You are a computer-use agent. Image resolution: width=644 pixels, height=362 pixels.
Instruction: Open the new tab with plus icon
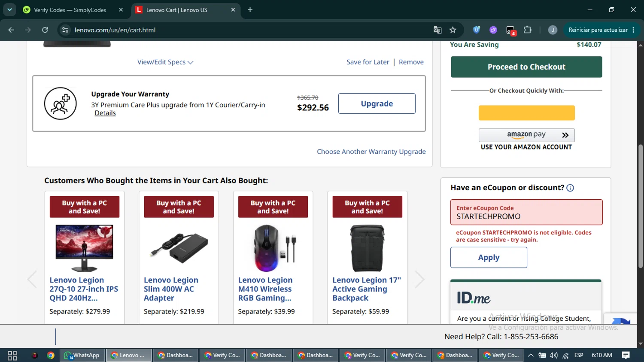(x=250, y=10)
